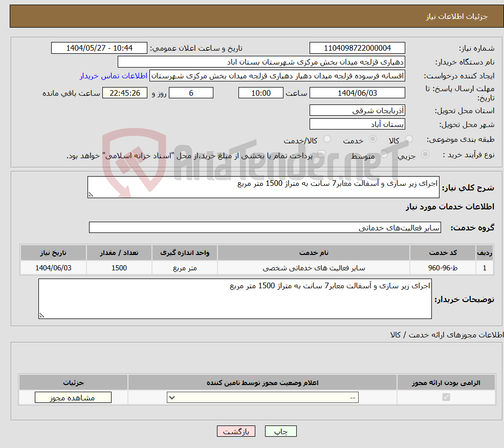Select the پرداخت تمام یا بخشی از مبلغ option
The height and width of the screenshot is (448, 504).
[x=322, y=154]
